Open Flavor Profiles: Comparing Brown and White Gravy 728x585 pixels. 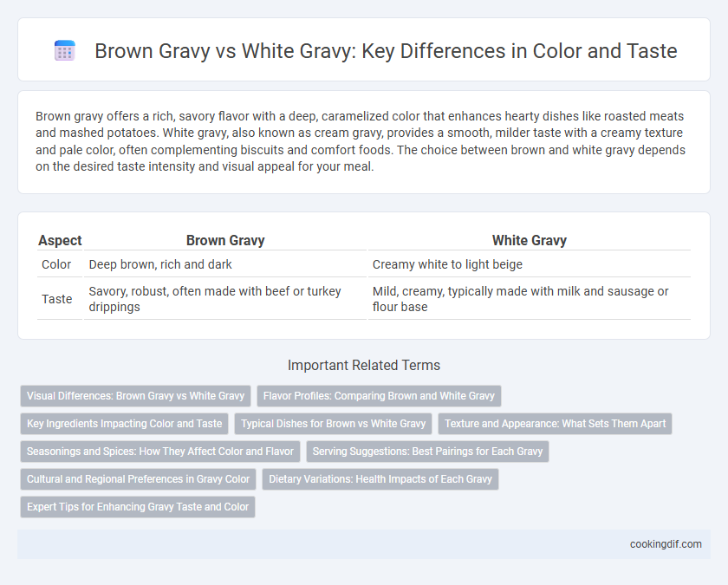click(379, 396)
